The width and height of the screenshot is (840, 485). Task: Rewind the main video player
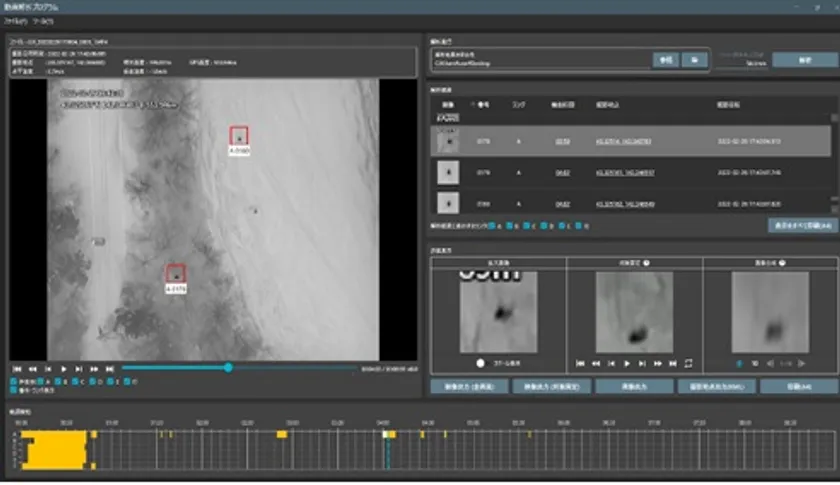tap(32, 368)
